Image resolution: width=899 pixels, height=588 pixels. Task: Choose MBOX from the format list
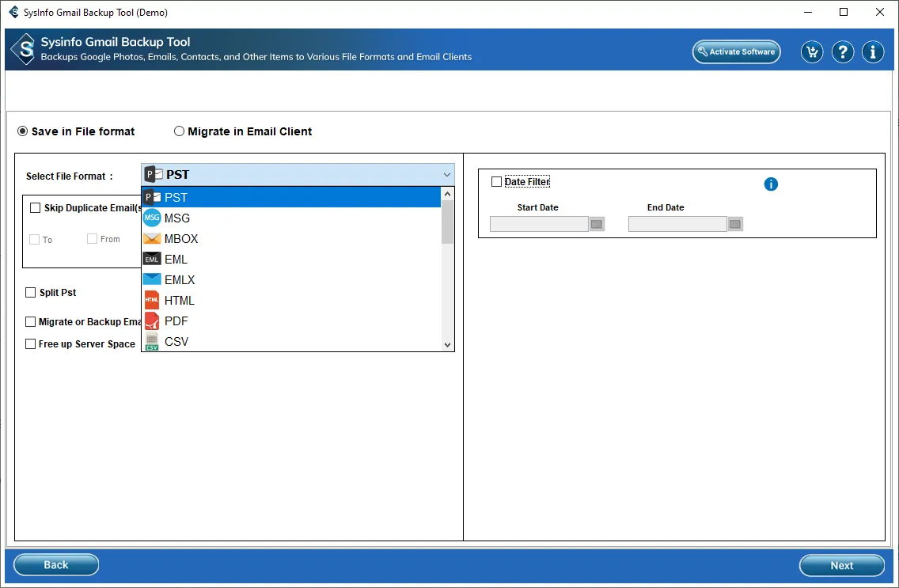pos(181,239)
